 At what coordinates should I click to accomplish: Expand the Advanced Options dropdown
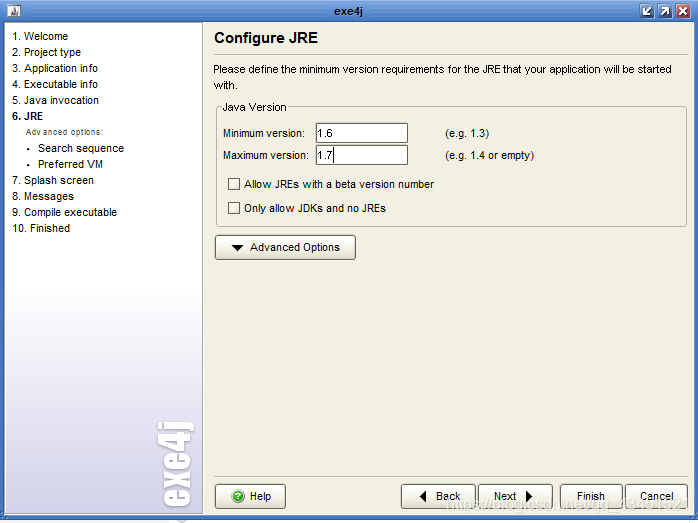[285, 247]
